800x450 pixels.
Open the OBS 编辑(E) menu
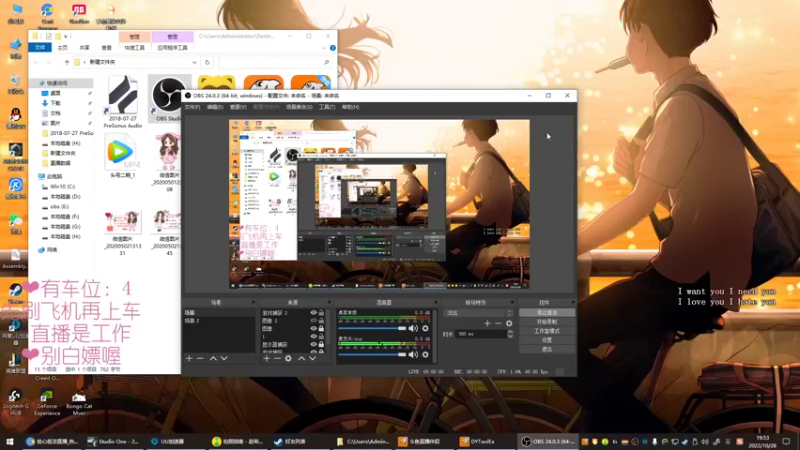(x=215, y=107)
